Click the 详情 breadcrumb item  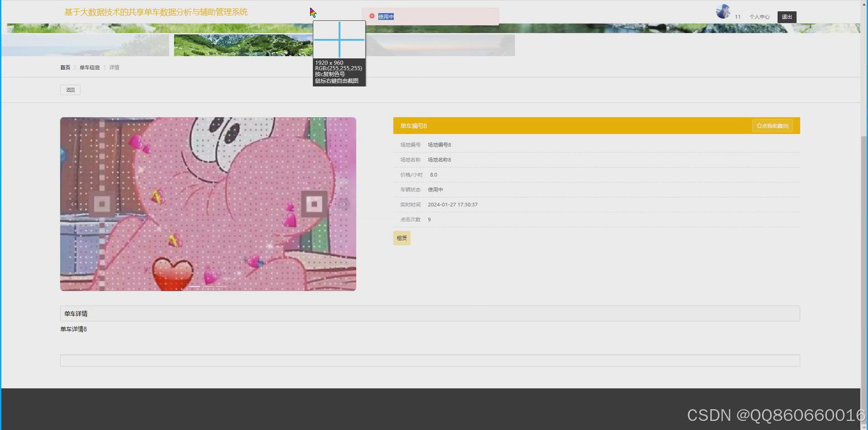click(114, 67)
